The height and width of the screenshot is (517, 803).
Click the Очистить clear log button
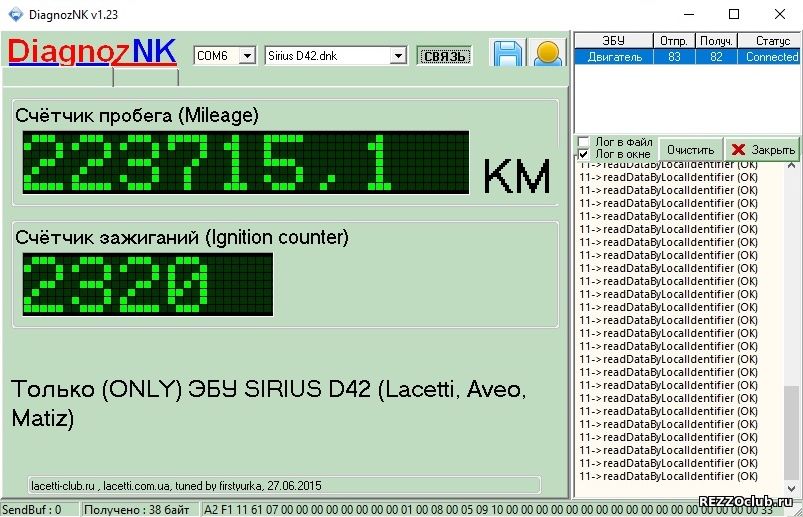coord(690,150)
